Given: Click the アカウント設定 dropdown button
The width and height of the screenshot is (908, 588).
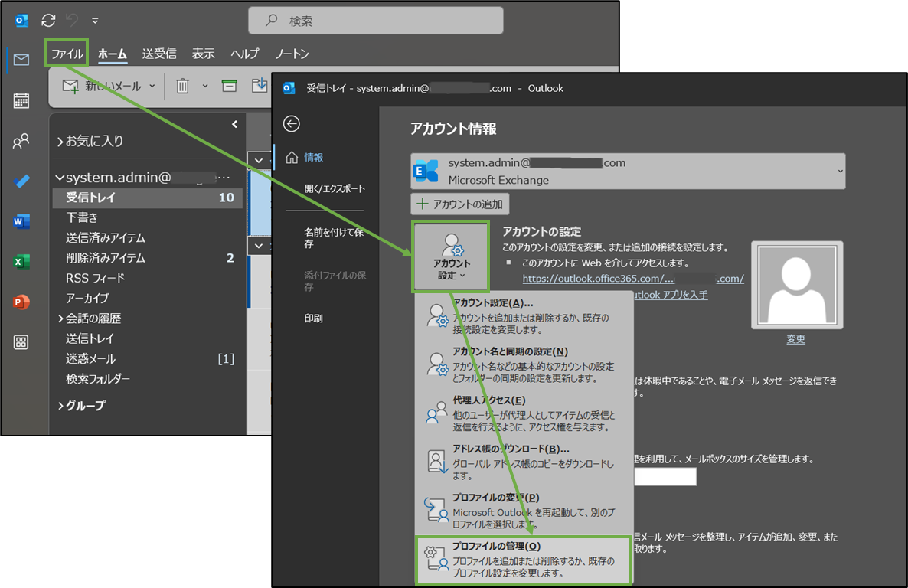Looking at the screenshot, I should [x=451, y=256].
